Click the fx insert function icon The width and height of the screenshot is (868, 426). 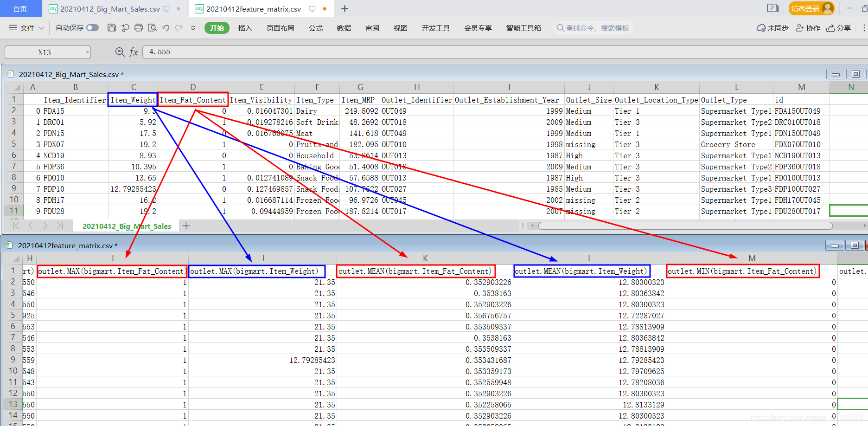click(x=134, y=52)
